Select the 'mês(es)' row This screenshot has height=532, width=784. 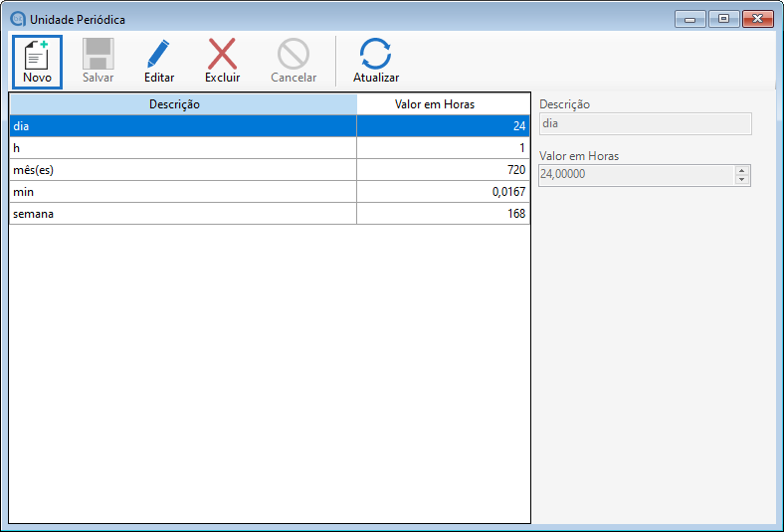(183, 170)
